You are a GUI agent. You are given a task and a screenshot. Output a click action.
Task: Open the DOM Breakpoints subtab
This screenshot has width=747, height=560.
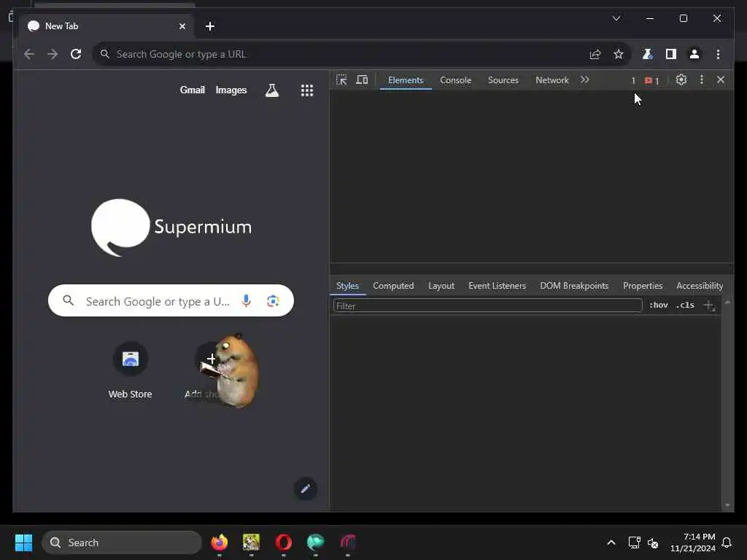(574, 286)
